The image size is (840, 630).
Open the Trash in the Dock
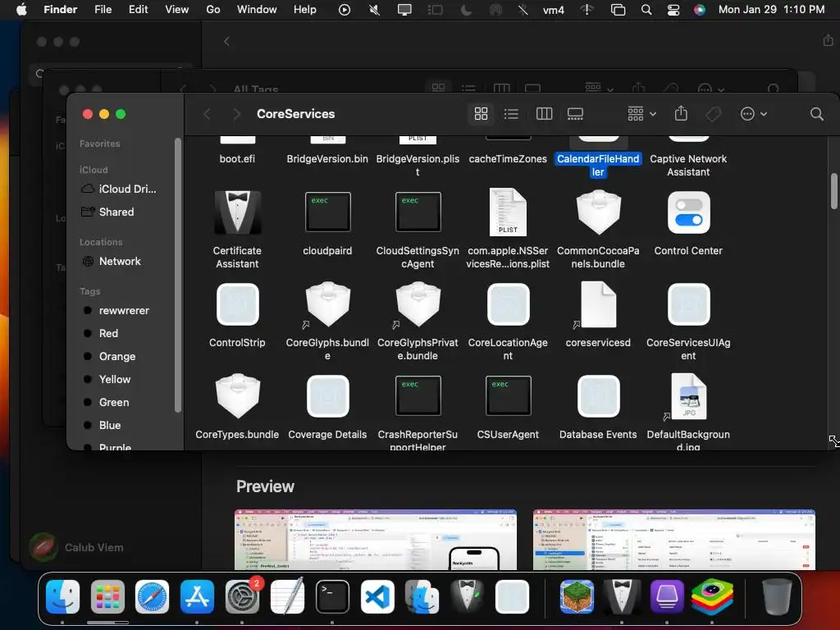click(x=777, y=597)
